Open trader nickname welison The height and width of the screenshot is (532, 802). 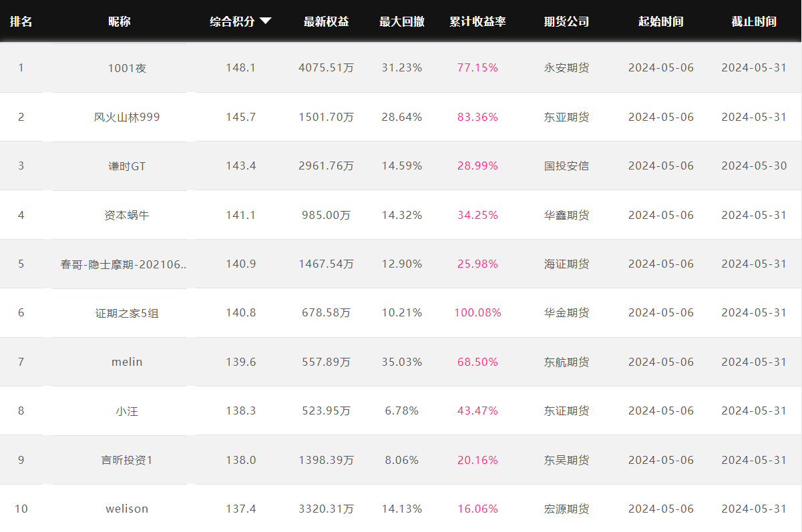pyautogui.click(x=127, y=509)
